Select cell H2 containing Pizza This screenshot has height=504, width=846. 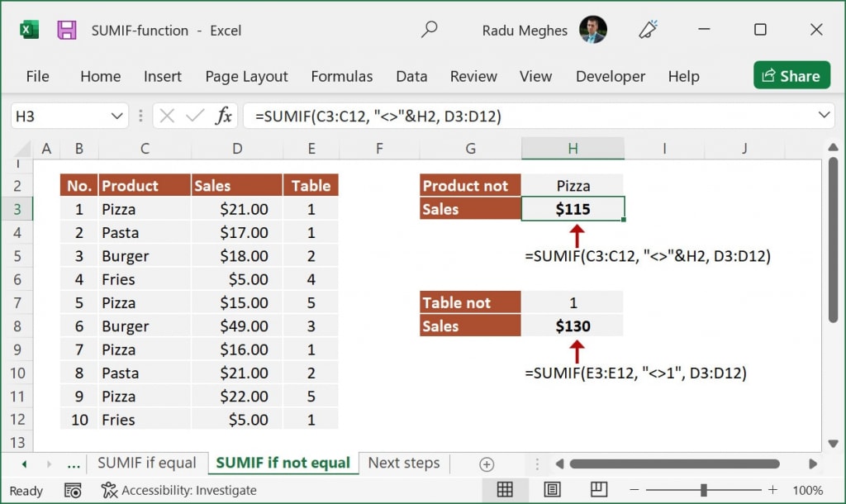pyautogui.click(x=573, y=185)
